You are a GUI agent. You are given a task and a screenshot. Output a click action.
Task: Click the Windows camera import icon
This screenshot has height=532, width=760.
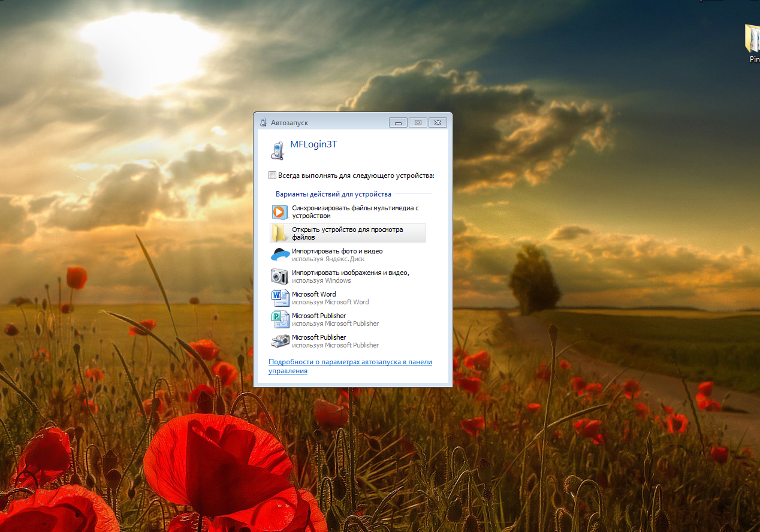(x=279, y=276)
